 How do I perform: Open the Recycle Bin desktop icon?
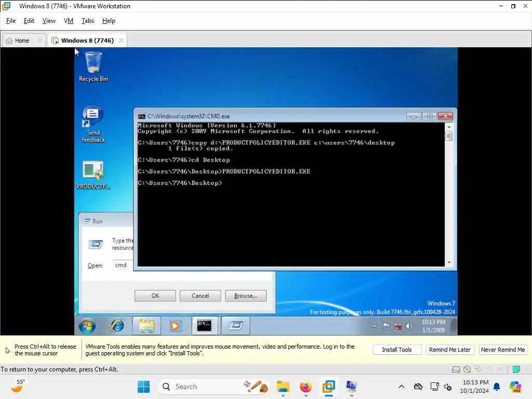pyautogui.click(x=93, y=66)
